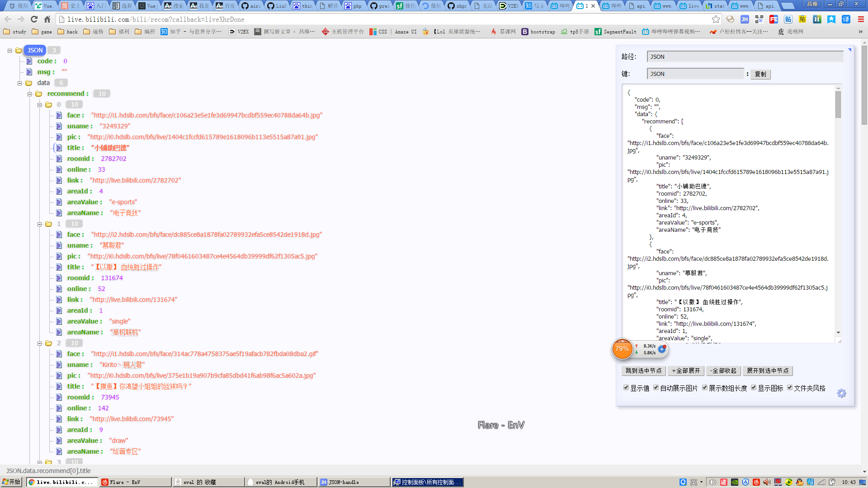The width and height of the screenshot is (868, 488).
Task: Open the V2EX bookmark
Action: coord(239,32)
